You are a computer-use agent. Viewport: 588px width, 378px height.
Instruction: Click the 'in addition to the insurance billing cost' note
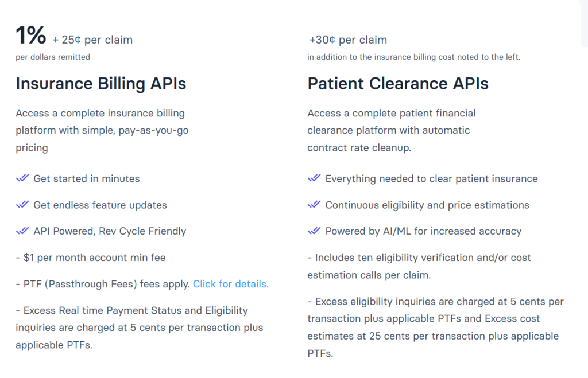click(413, 57)
